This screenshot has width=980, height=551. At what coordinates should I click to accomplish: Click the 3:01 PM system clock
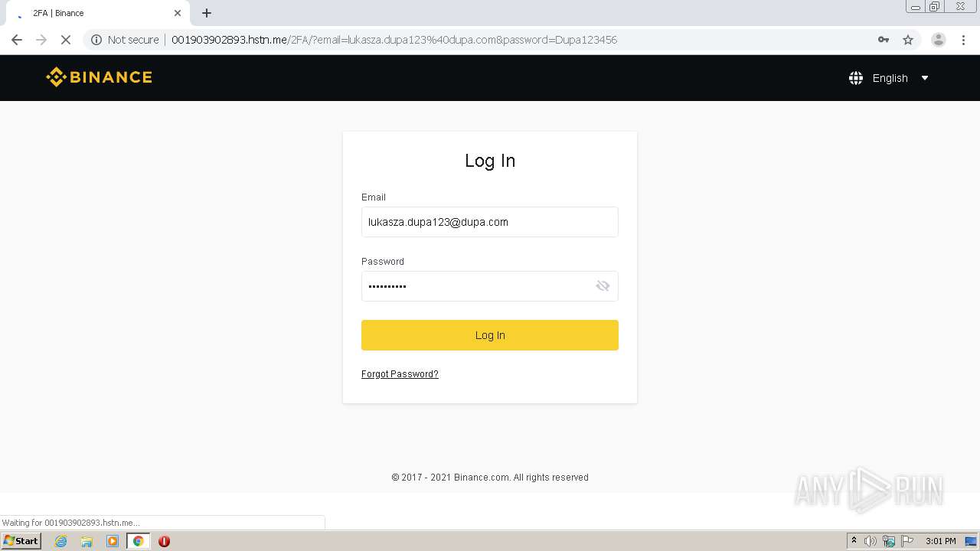pyautogui.click(x=941, y=541)
